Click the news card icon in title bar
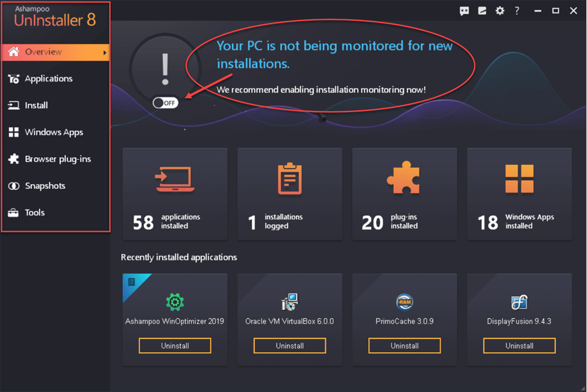 click(482, 11)
